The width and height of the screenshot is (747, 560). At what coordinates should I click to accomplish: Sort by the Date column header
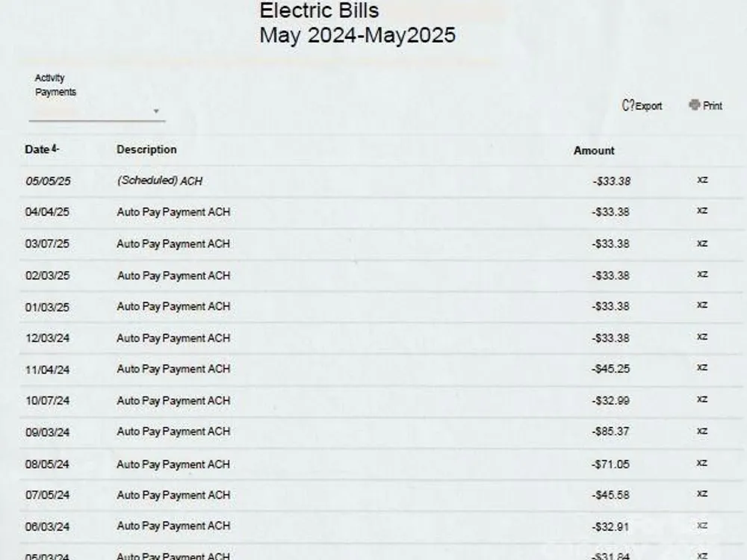pos(37,149)
